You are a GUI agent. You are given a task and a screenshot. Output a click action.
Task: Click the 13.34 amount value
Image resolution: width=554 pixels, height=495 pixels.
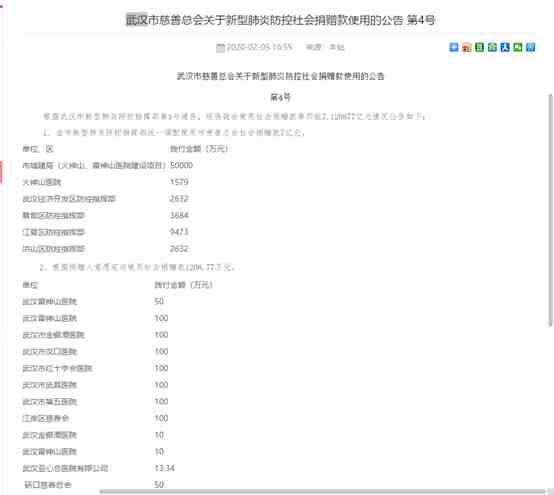(164, 468)
